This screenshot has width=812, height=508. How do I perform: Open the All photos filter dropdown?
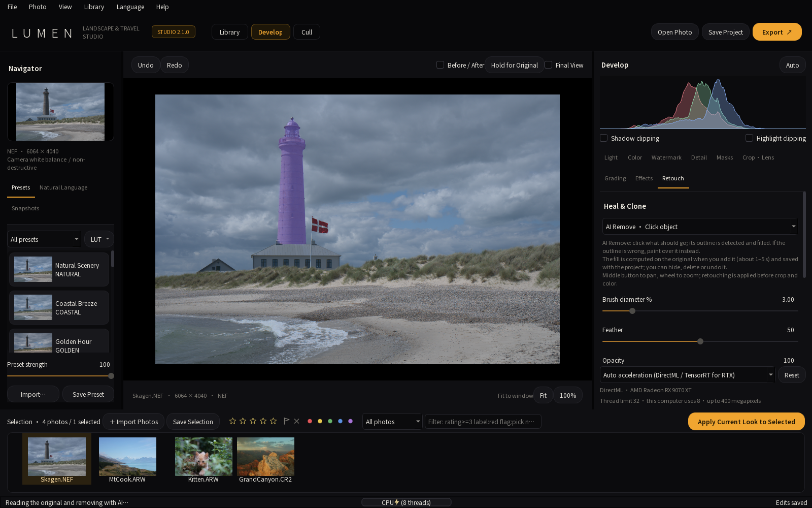click(392, 422)
